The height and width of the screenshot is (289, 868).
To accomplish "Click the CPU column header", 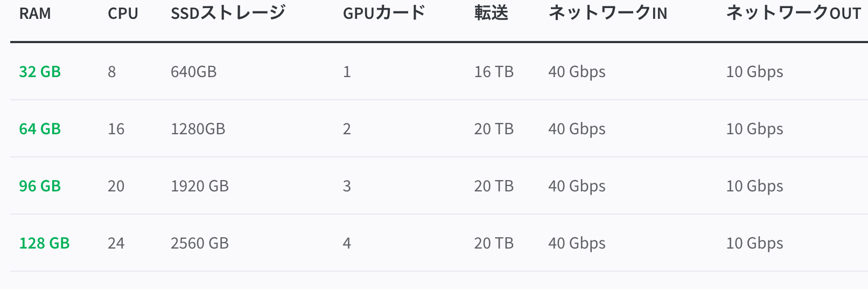I will (123, 13).
